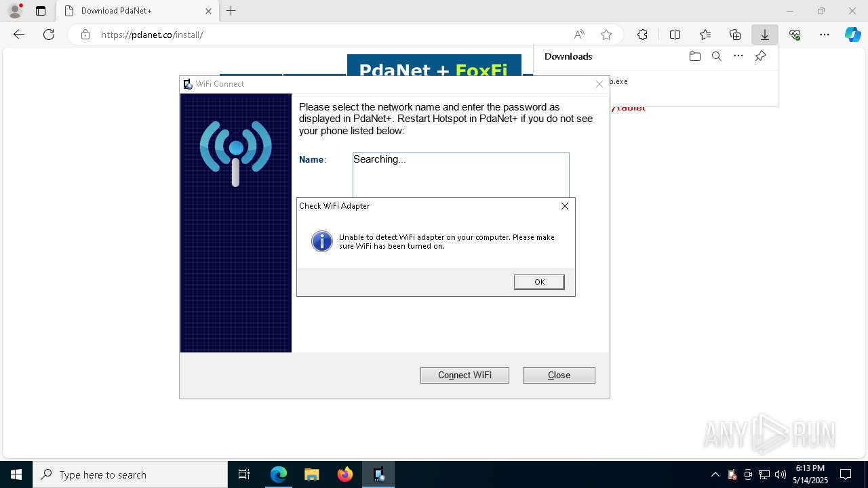
Task: Open more options in Downloads panel
Action: pyautogui.click(x=738, y=56)
